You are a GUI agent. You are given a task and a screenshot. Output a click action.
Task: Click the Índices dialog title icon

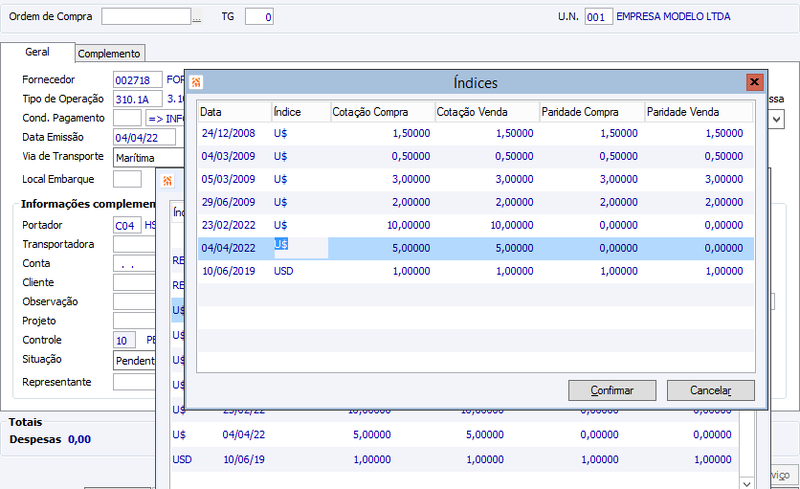(196, 82)
